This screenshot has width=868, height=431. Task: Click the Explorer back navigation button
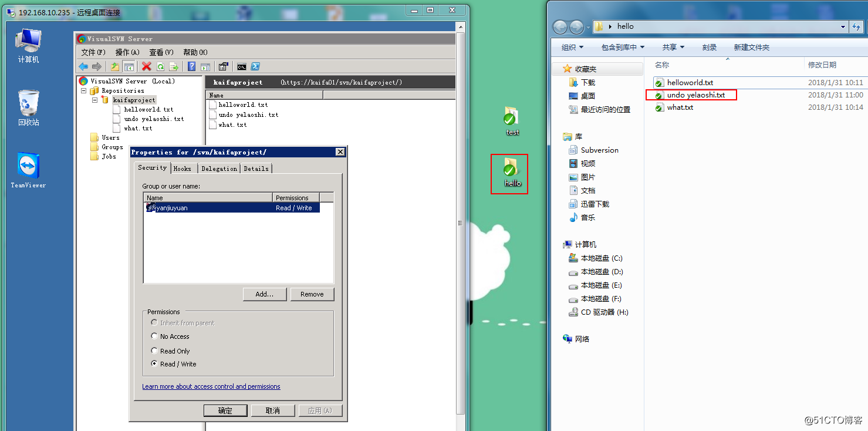click(560, 26)
